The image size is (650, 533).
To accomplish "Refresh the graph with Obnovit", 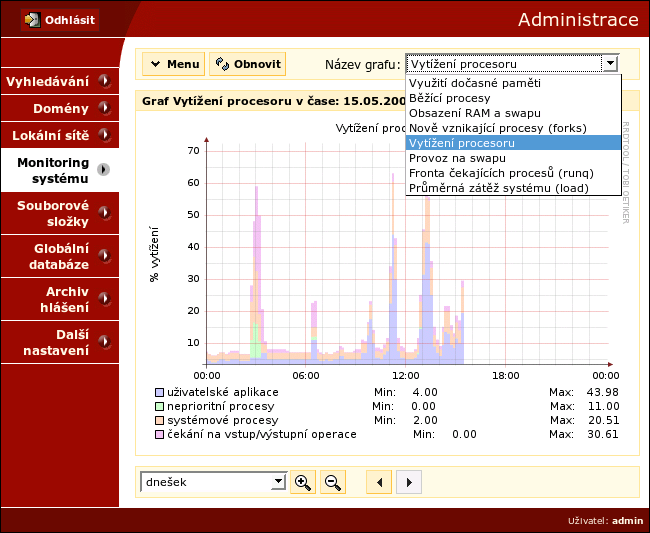I will (x=247, y=64).
